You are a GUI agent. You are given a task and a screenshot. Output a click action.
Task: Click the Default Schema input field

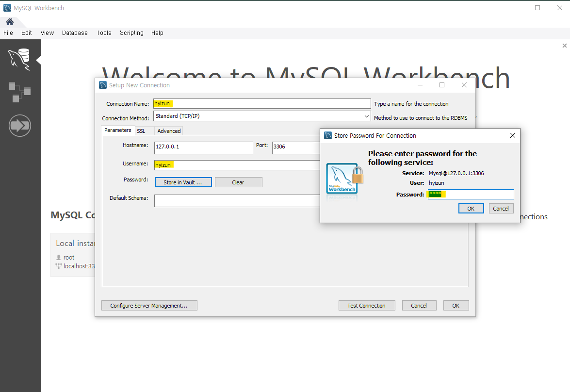coord(237,201)
